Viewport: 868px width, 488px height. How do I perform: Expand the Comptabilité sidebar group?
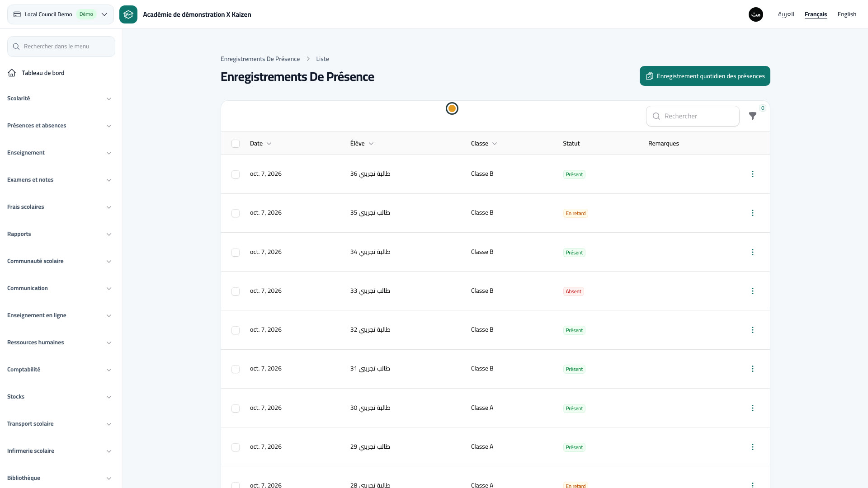pos(59,370)
